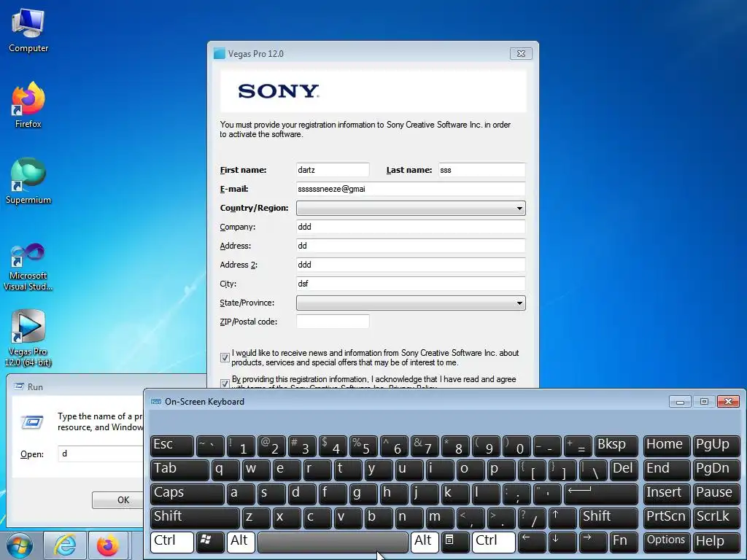Select the Vegas Pro 12.0 desktop shortcut

coord(28,338)
